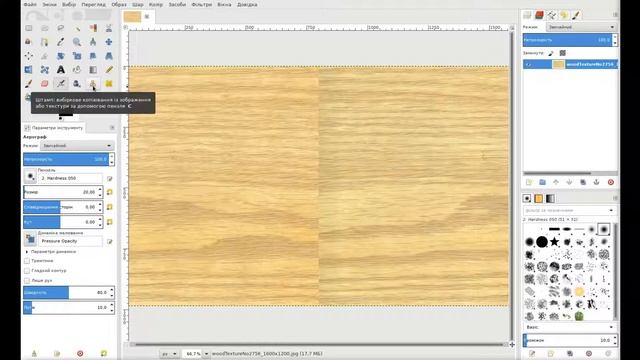Open the Basic brush tag dropdown
The height and width of the screenshot is (360, 640).
click(569, 327)
